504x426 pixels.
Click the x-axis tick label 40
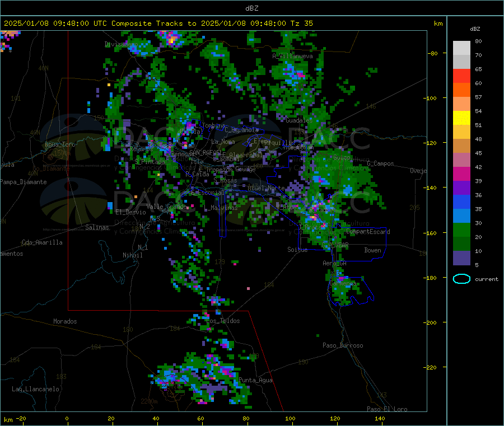point(156,418)
